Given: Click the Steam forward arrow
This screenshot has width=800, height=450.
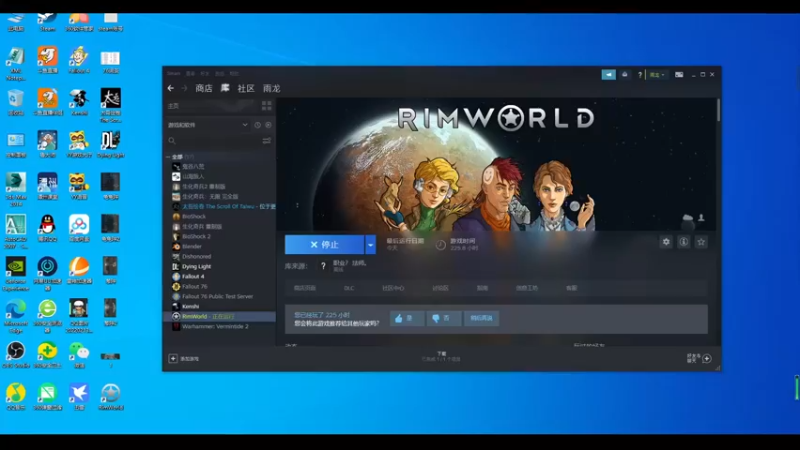Looking at the screenshot, I should (184, 88).
